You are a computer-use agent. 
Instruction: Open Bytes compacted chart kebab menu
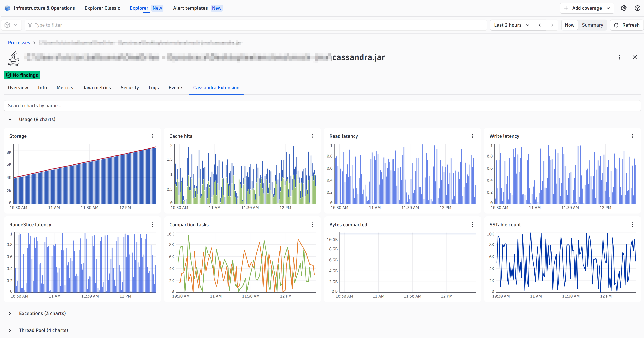point(472,225)
